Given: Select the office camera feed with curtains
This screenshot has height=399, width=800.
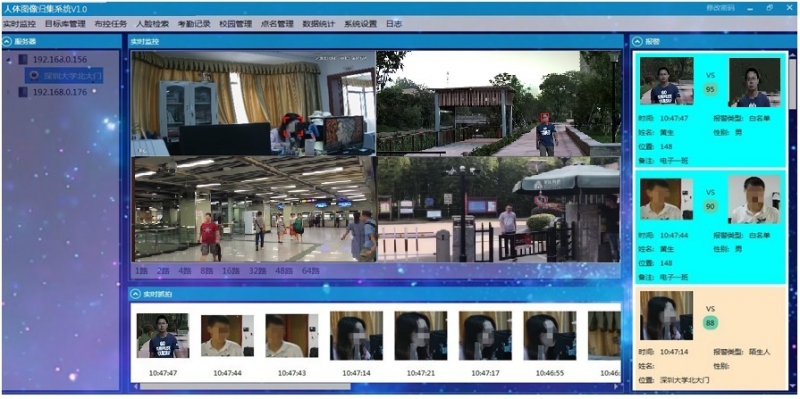Looking at the screenshot, I should [x=254, y=103].
